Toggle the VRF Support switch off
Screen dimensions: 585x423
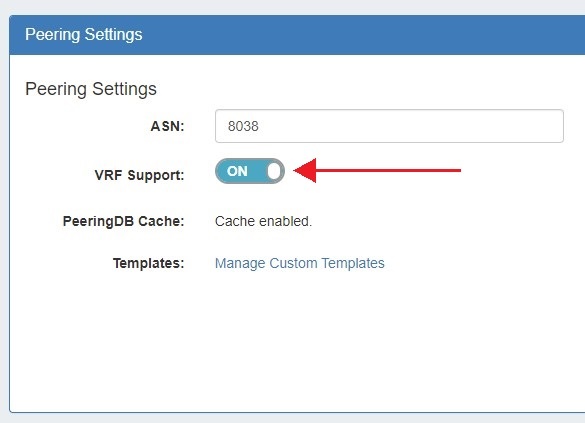[250, 171]
